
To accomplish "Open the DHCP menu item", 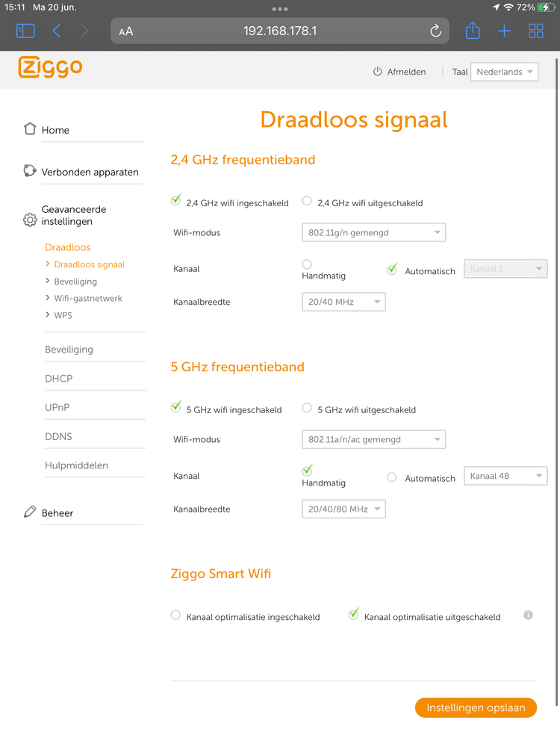I will coord(59,379).
